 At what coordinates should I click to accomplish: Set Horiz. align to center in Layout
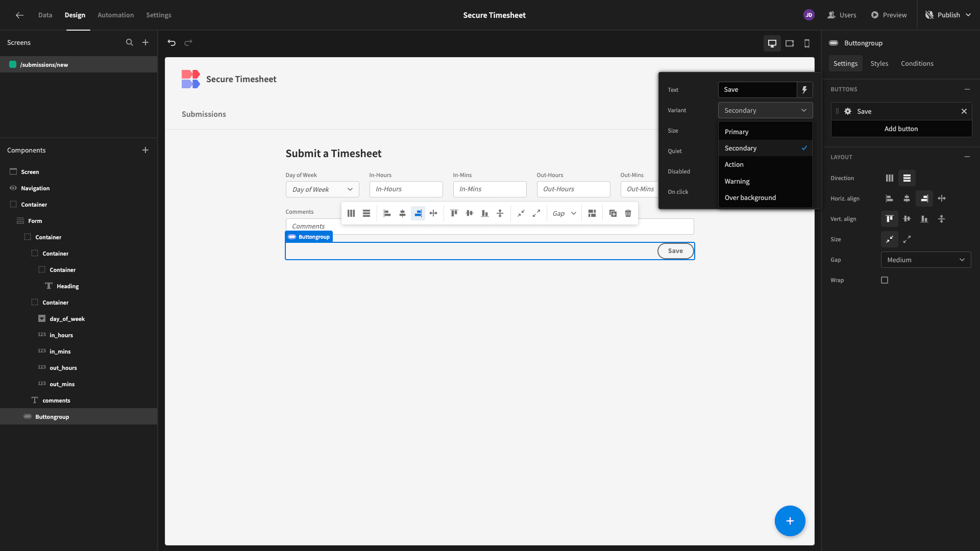click(907, 198)
